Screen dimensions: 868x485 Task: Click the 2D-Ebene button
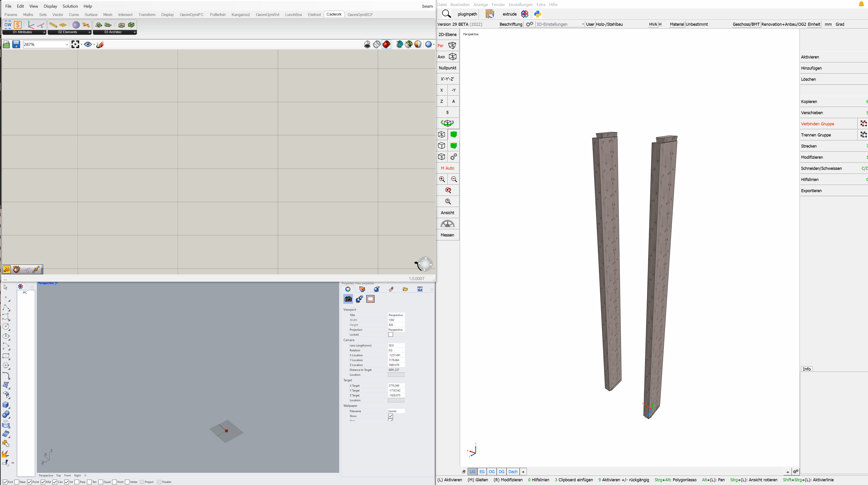(447, 34)
